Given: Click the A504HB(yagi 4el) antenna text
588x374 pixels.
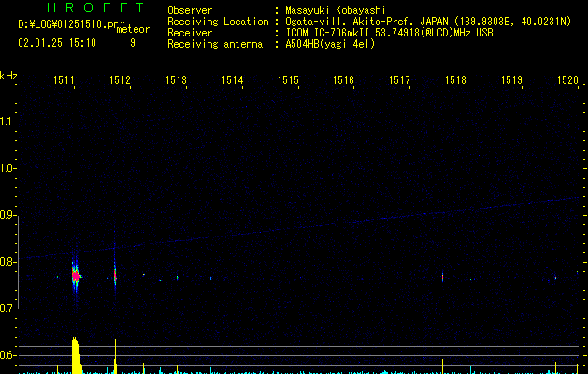Looking at the screenshot, I should 330,44.
